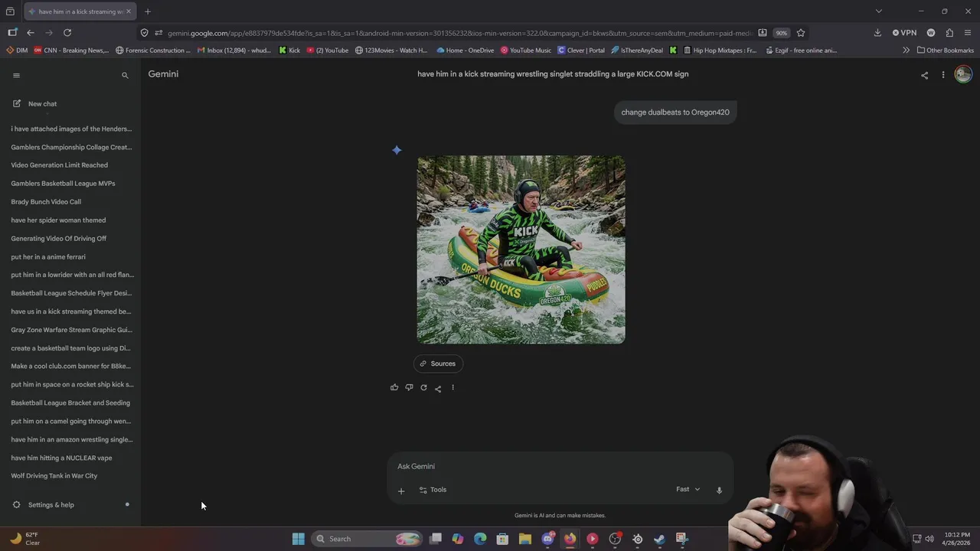The height and width of the screenshot is (551, 980).
Task: Click the share response icon below image
Action: coord(438,388)
